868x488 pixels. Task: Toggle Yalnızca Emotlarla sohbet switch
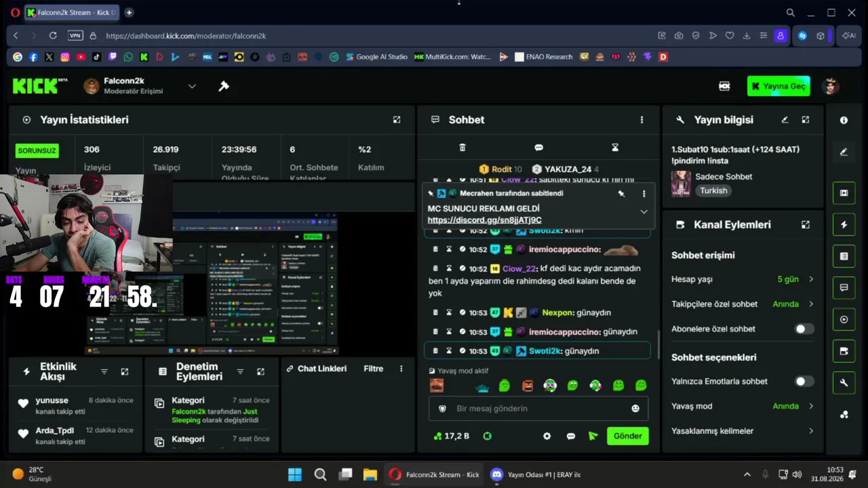pyautogui.click(x=804, y=382)
